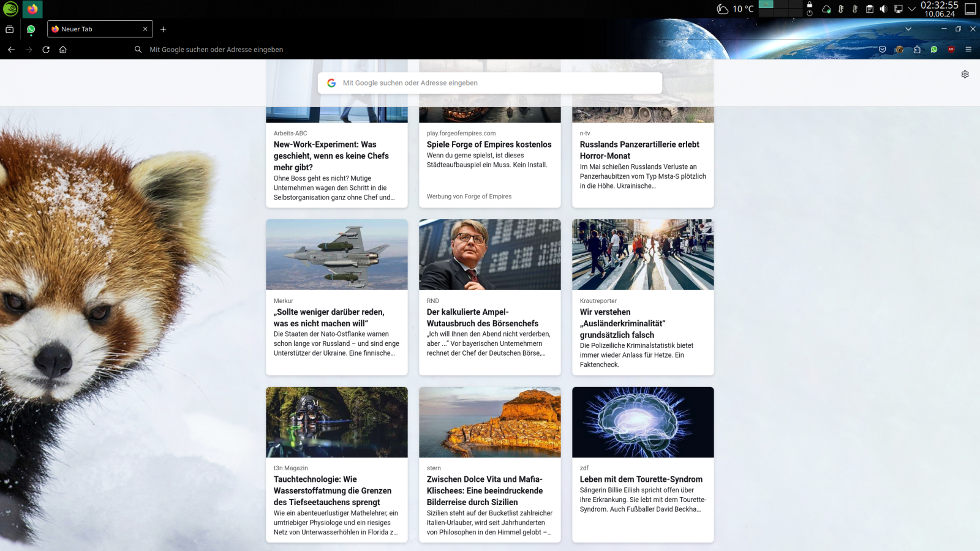980x551 pixels.
Task: Go to the home page
Action: click(63, 50)
